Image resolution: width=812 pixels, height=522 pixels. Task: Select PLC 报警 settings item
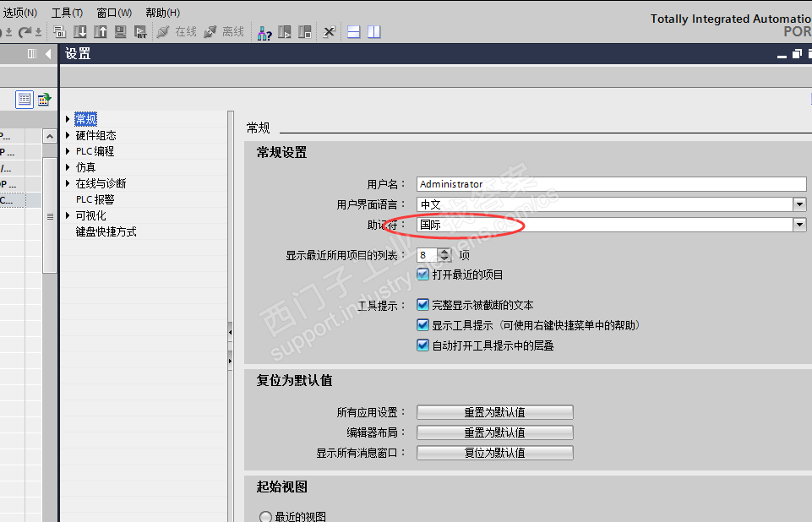[95, 199]
